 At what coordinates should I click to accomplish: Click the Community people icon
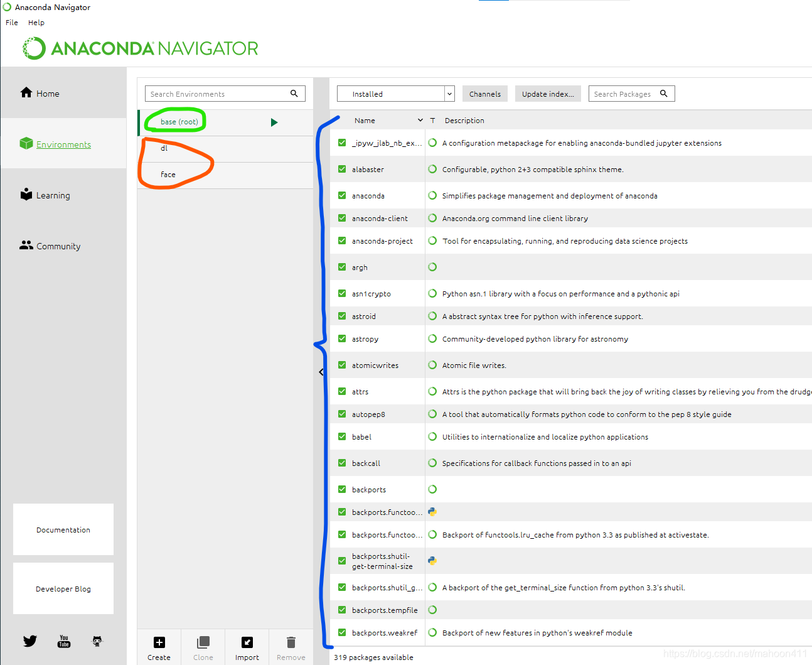26,245
